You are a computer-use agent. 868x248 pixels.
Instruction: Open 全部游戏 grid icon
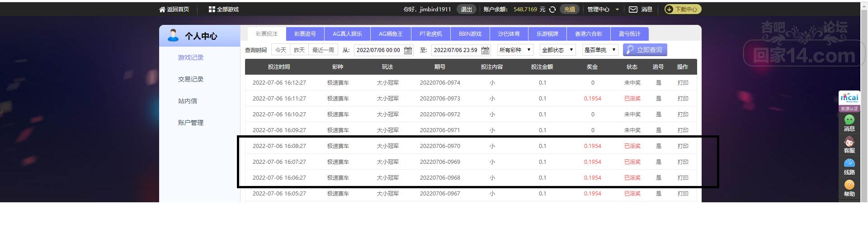click(212, 10)
